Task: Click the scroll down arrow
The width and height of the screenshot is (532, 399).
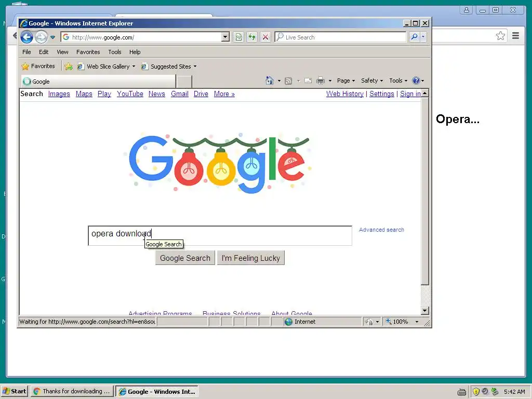Action: (x=425, y=311)
